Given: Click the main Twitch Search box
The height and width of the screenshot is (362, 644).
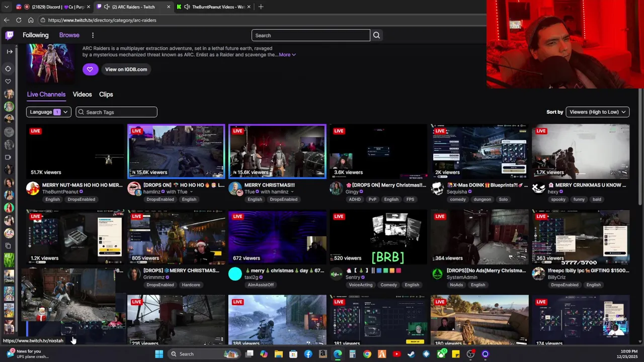Looking at the screenshot, I should coord(311,35).
